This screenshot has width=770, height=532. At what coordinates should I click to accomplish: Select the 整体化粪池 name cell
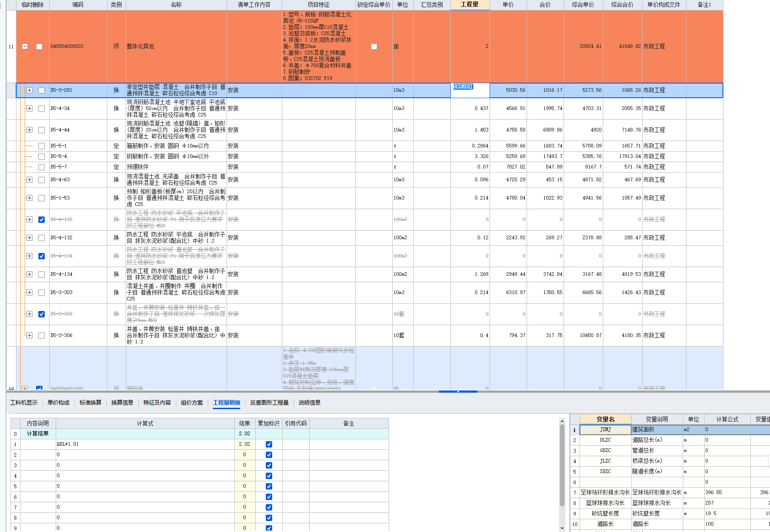176,47
